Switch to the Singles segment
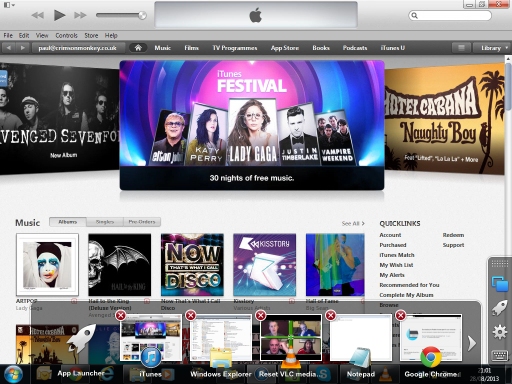The height and width of the screenshot is (384, 512). click(105, 222)
